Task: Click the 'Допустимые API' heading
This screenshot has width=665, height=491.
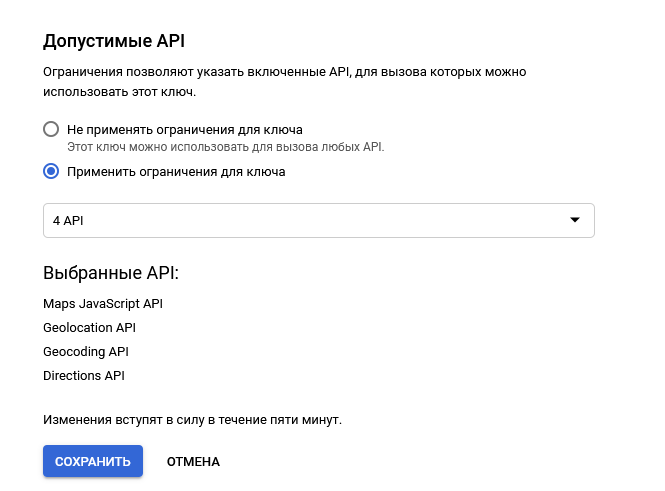Action: coord(114,41)
